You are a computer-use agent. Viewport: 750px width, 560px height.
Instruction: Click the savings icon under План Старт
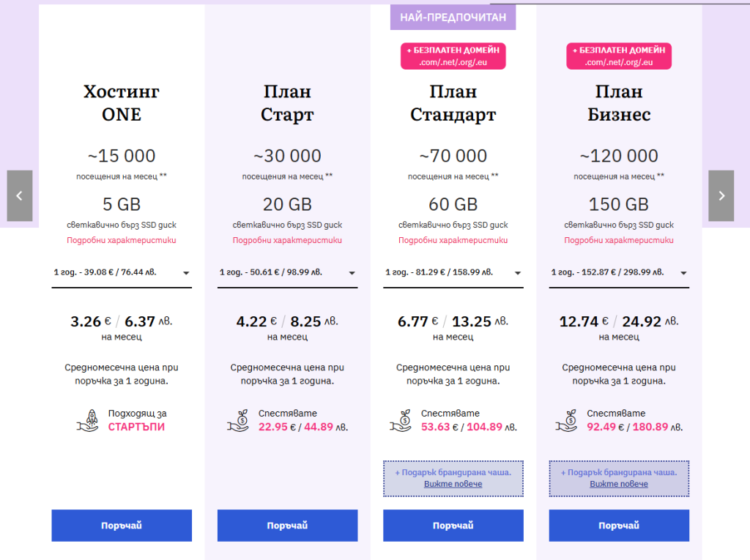coord(239,419)
